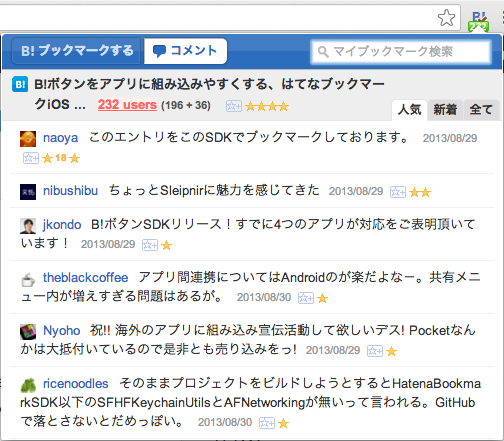Viewport: 504px width, 441px height.
Task: Add star to nibushibu's comment
Action: (398, 192)
